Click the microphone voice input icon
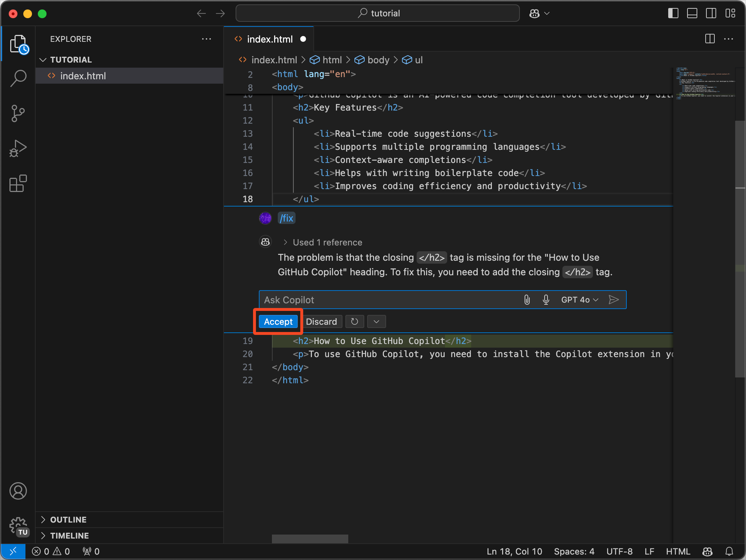 pos(546,300)
